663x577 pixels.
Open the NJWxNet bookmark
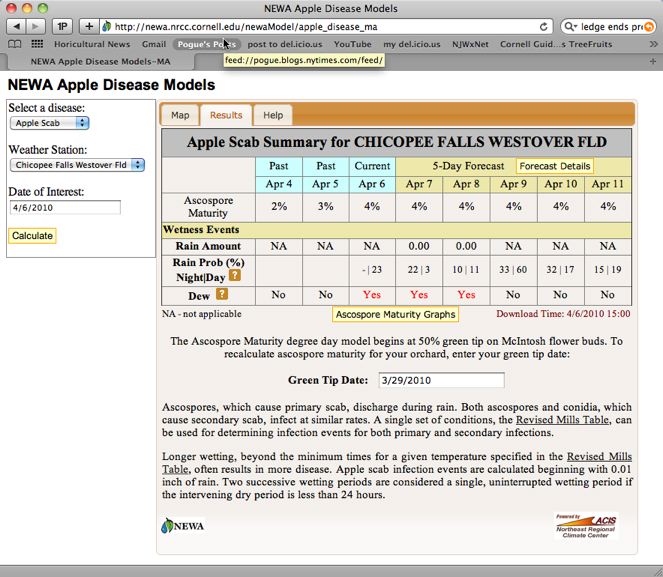click(x=470, y=44)
